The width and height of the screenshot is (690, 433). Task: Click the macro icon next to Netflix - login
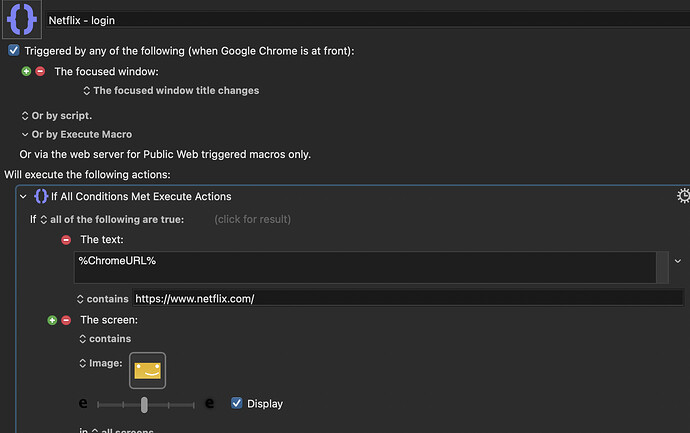[x=22, y=19]
